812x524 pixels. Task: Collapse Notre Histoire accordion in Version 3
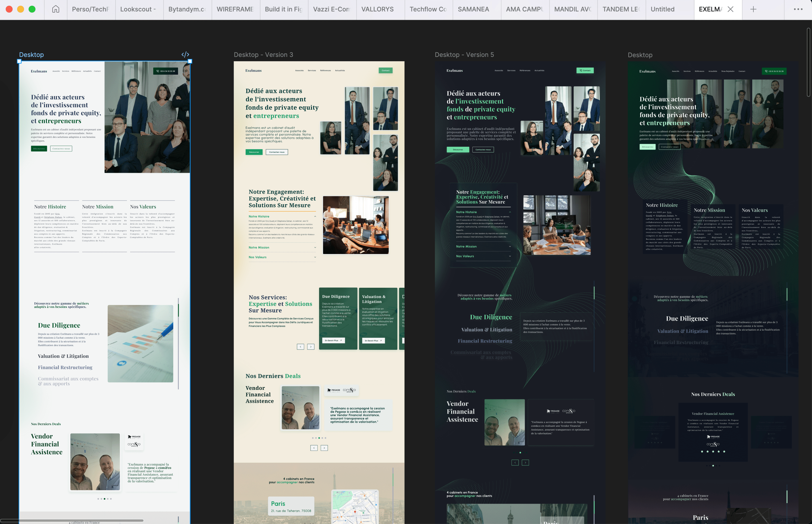pos(315,217)
